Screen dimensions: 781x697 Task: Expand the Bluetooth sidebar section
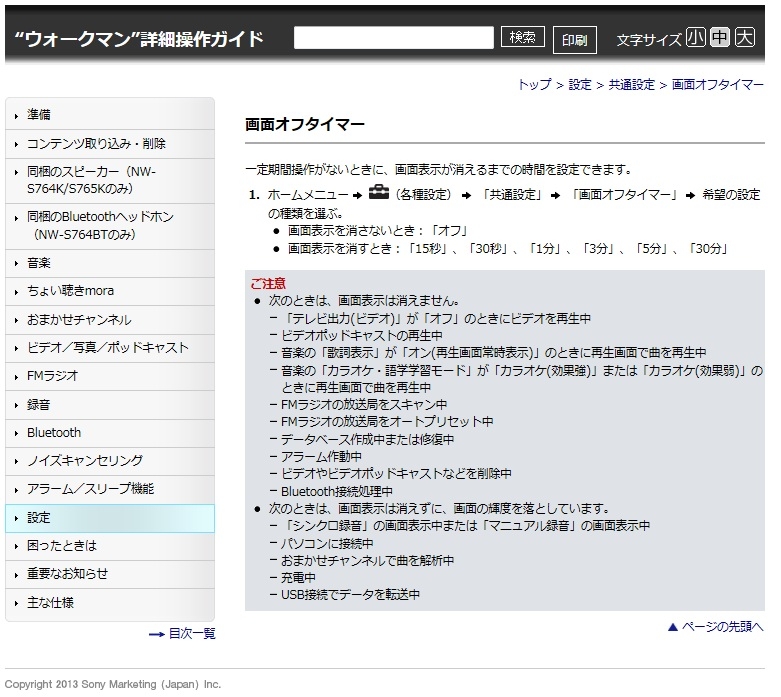pyautogui.click(x=54, y=433)
